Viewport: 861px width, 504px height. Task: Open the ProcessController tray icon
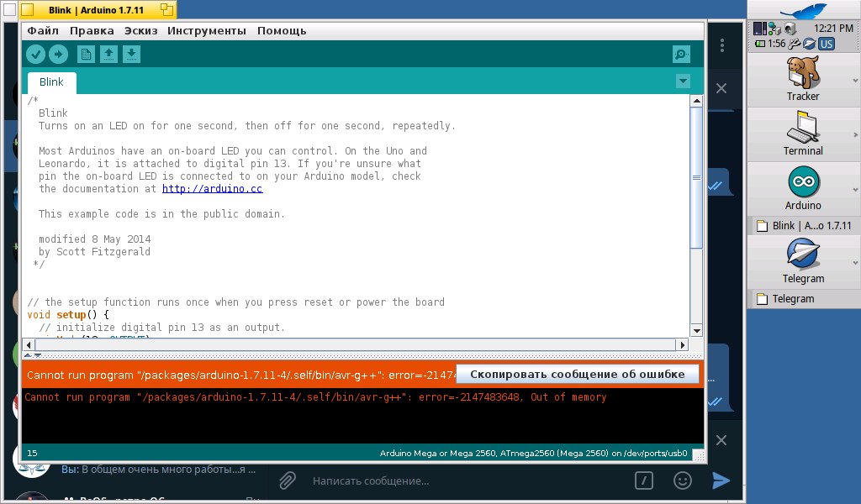[x=760, y=28]
